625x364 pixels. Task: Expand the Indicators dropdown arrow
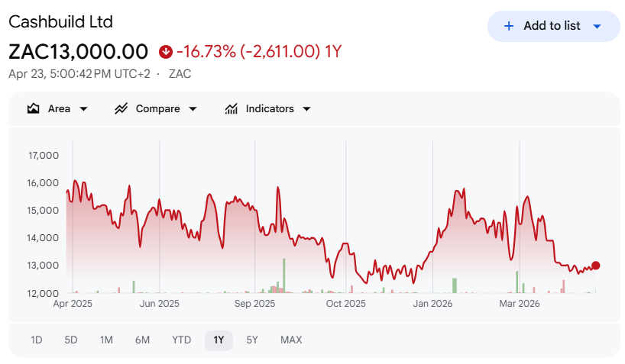306,109
